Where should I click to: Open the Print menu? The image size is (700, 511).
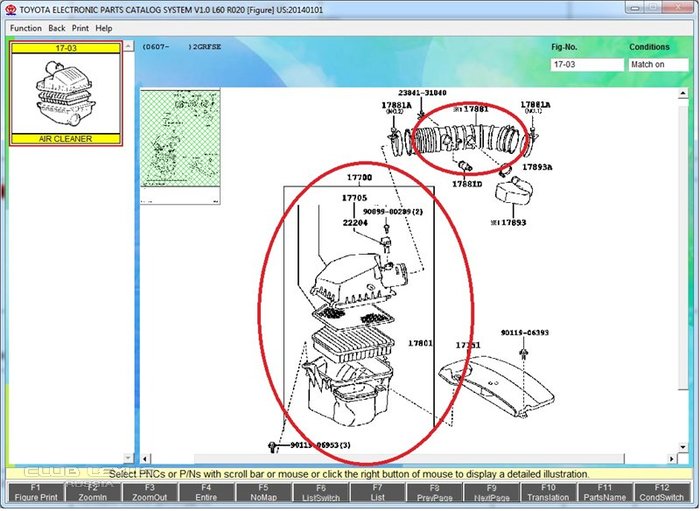click(80, 28)
